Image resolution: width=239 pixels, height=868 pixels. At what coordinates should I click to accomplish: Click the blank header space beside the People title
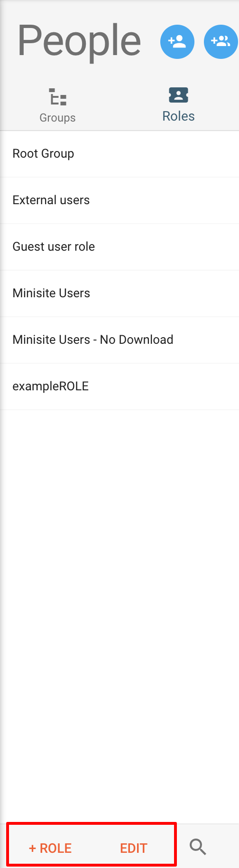(151, 42)
